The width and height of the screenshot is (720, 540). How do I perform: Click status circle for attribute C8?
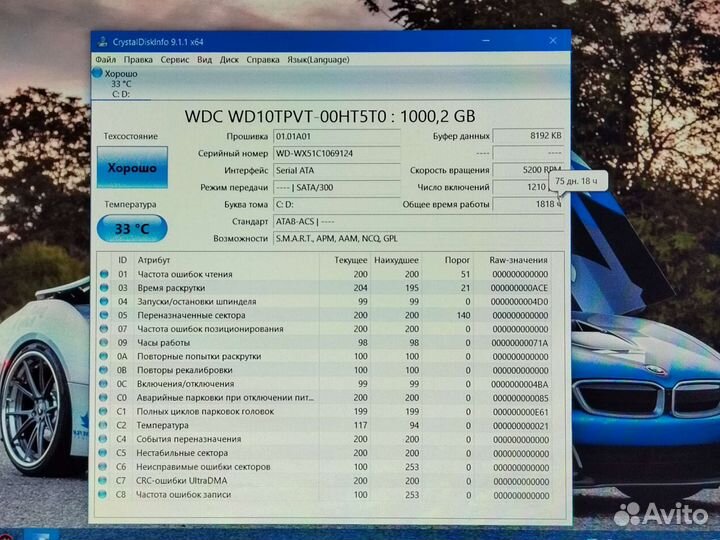102,495
